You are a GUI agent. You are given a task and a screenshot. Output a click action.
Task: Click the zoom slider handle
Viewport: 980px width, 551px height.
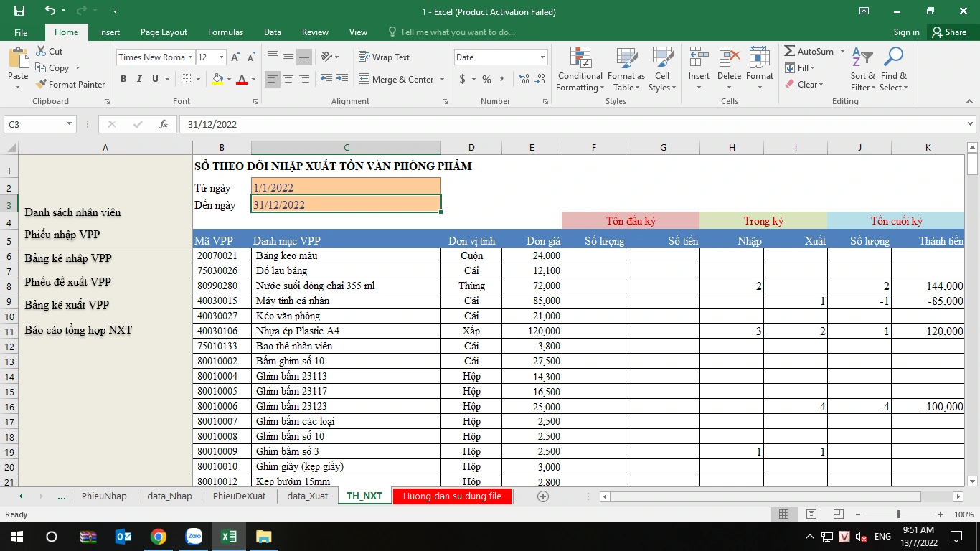[x=898, y=514]
